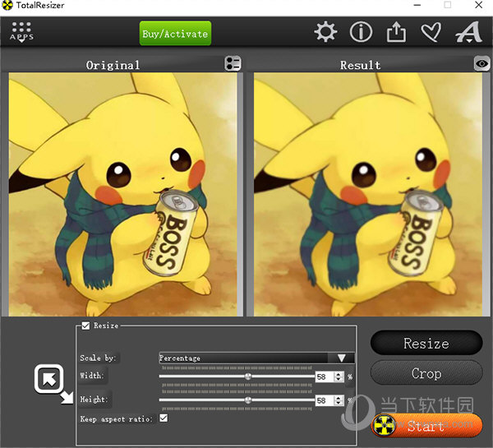Click the 'Width:' label
Image resolution: width=493 pixels, height=448 pixels.
92,376
